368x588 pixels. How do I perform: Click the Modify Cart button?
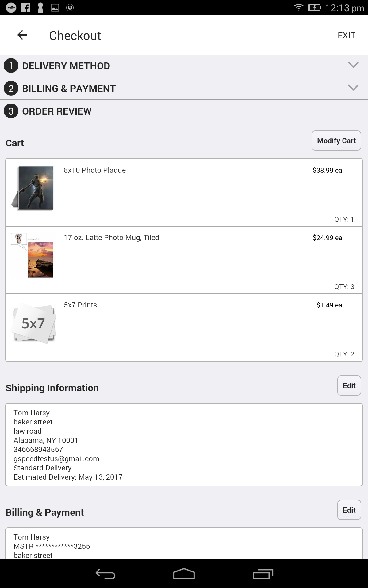coord(336,141)
